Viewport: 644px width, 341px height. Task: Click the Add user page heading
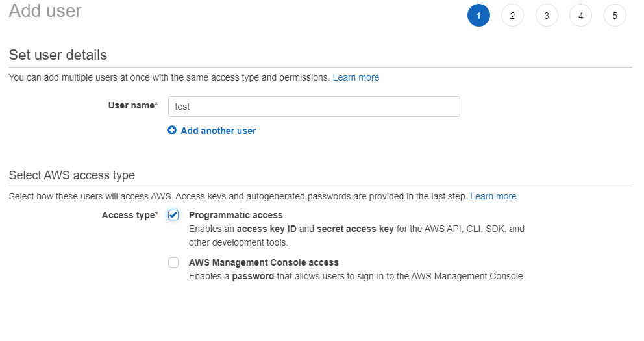pos(45,11)
